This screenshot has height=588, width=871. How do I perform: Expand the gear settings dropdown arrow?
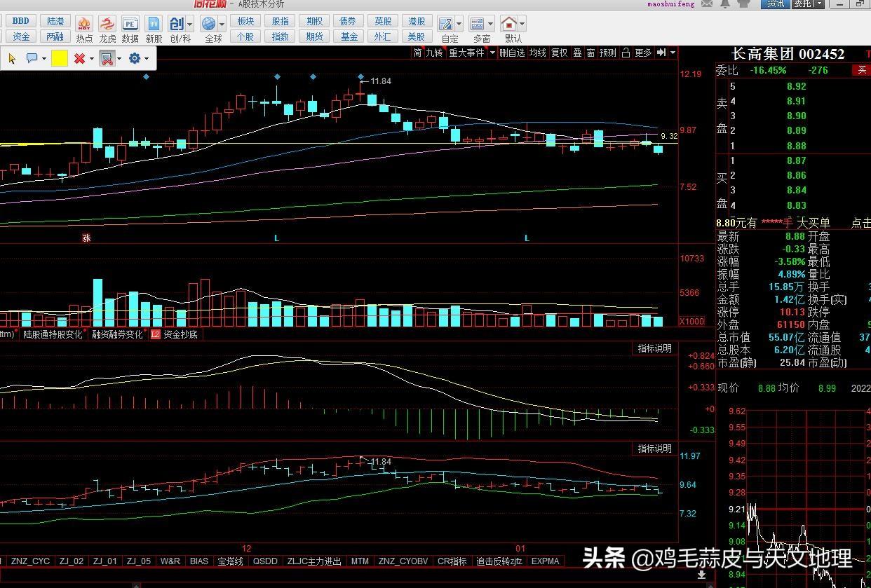(147, 59)
